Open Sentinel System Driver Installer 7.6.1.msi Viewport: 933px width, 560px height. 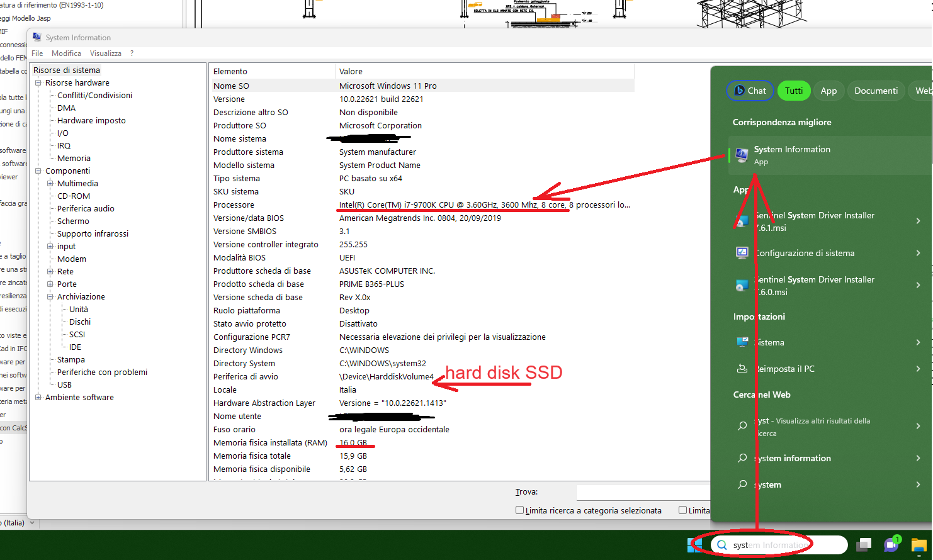point(814,221)
